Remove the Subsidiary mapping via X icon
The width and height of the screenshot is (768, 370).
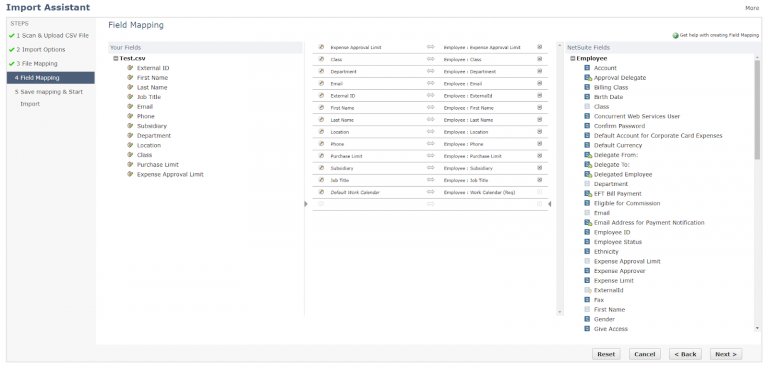(x=540, y=168)
